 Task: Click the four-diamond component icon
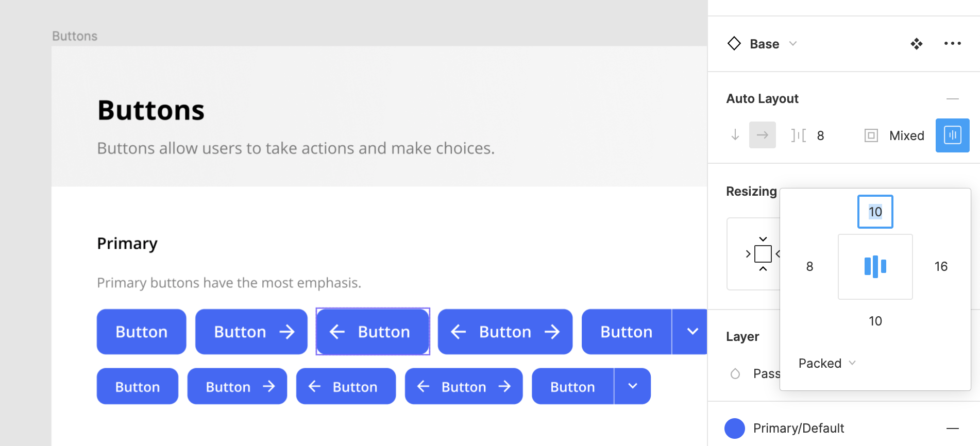tap(916, 44)
